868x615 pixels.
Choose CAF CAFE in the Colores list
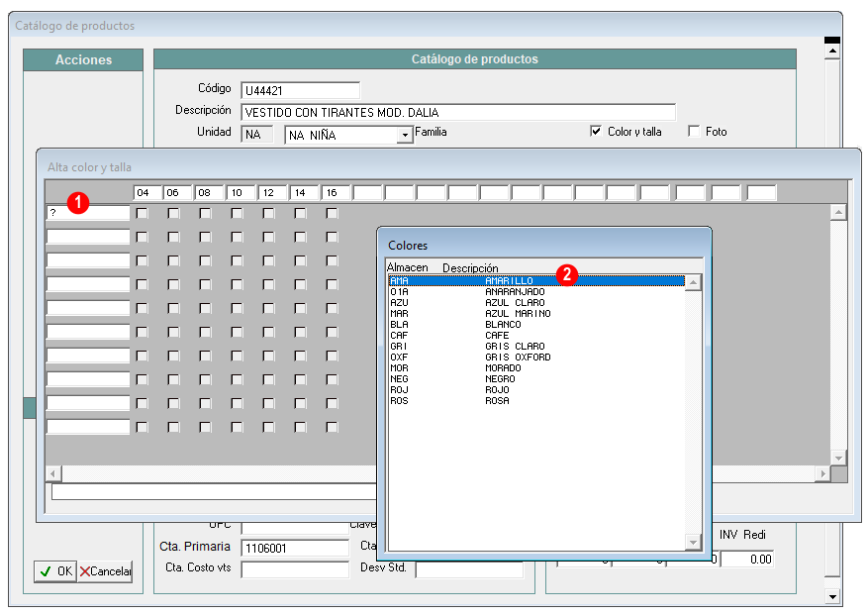pyautogui.click(x=536, y=335)
